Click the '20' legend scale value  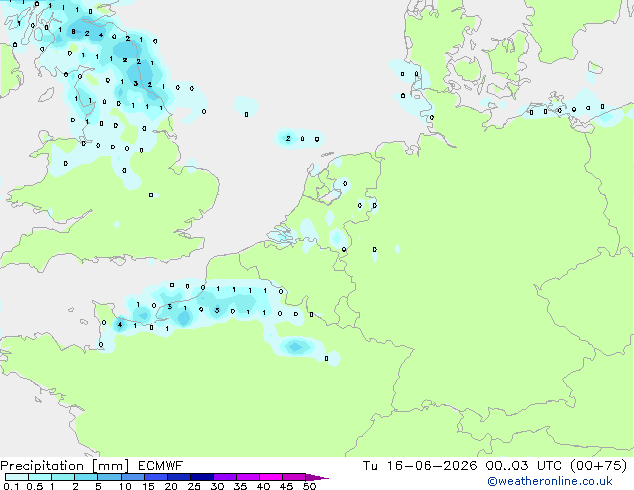(171, 486)
